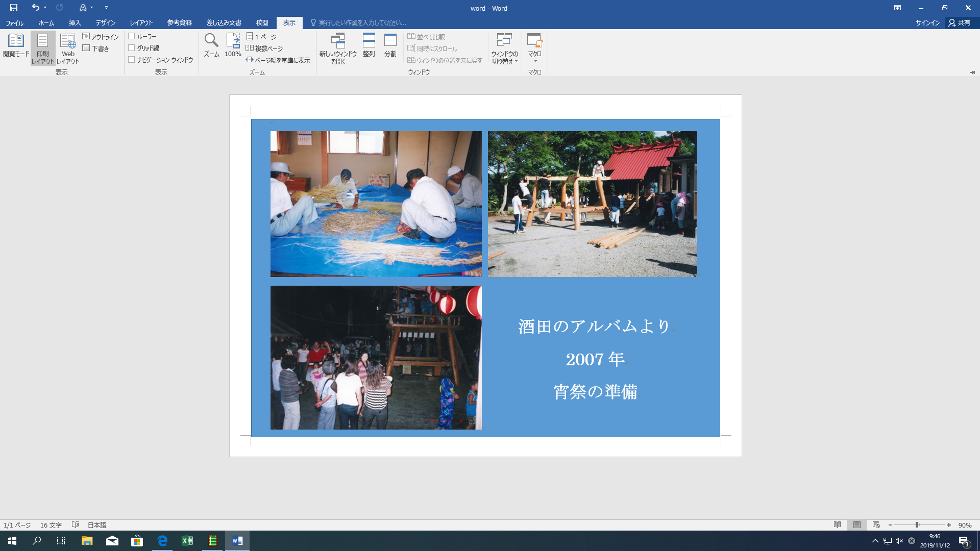Switch to Draft view (下書き)

tap(96, 48)
